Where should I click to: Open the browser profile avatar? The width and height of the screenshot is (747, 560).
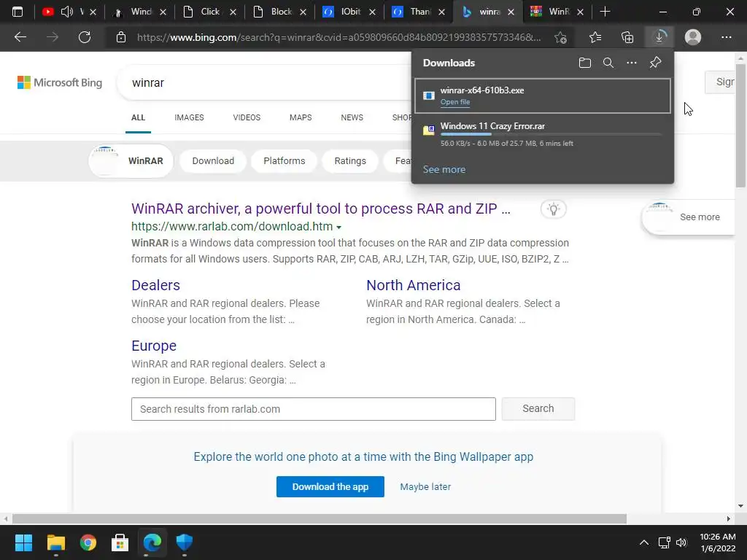tap(693, 37)
